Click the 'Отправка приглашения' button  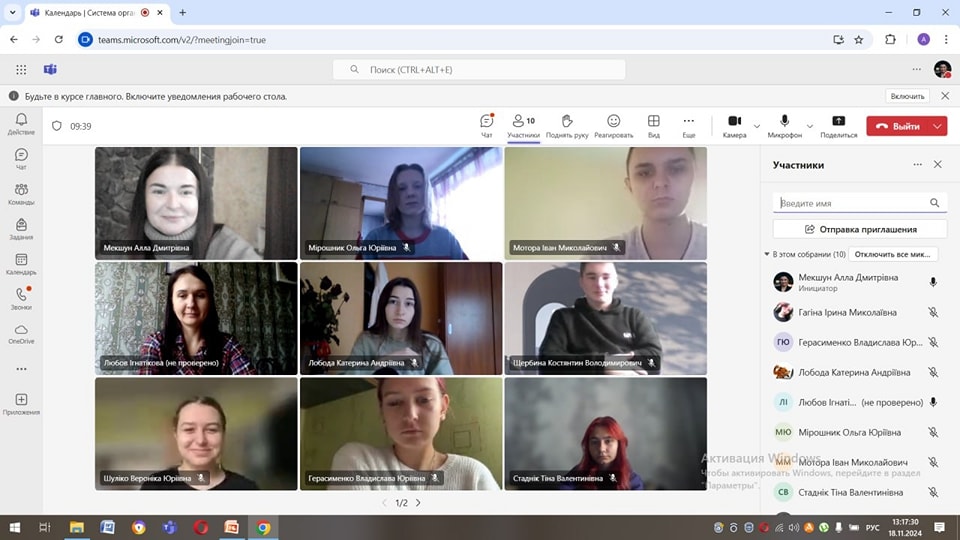(860, 229)
